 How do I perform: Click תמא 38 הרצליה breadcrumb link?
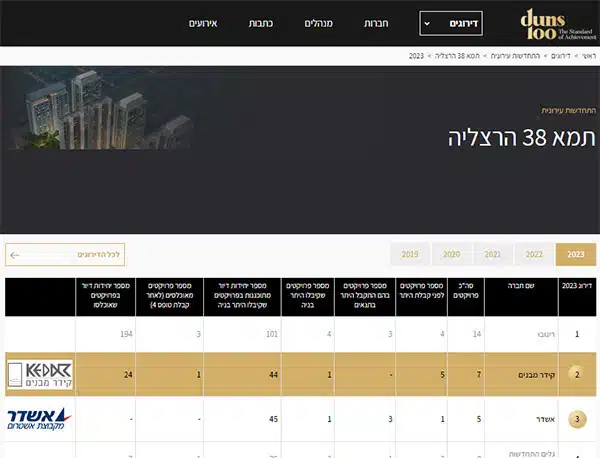click(x=457, y=56)
